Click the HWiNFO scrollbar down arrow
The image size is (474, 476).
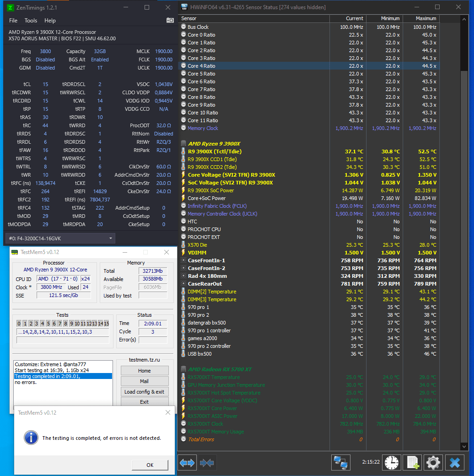[x=464, y=446]
